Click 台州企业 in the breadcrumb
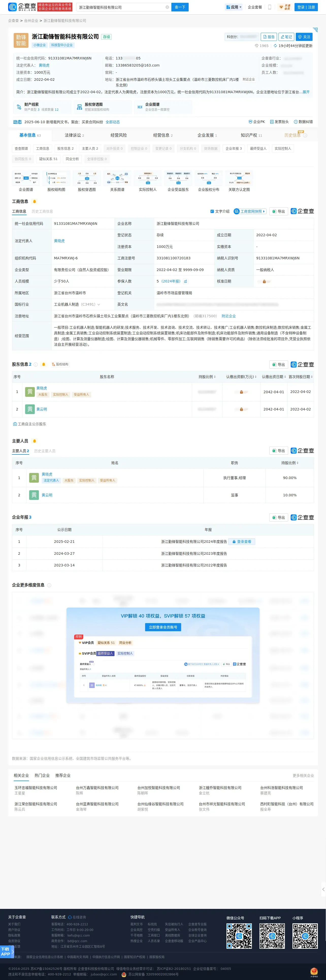This screenshot has width=326, height=980. (x=31, y=21)
